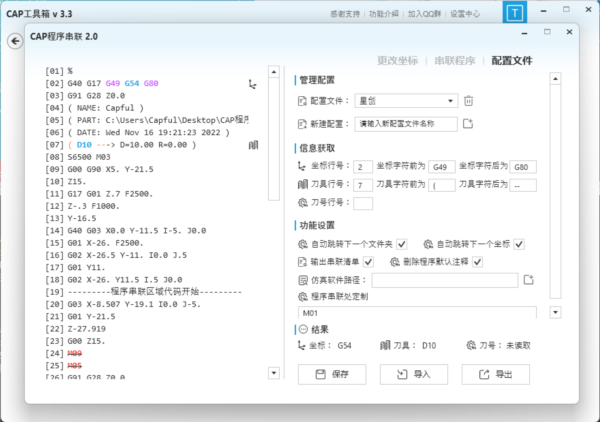Click the empty 刀号行号 input field
Screen dimensions: 600x422
click(363, 203)
